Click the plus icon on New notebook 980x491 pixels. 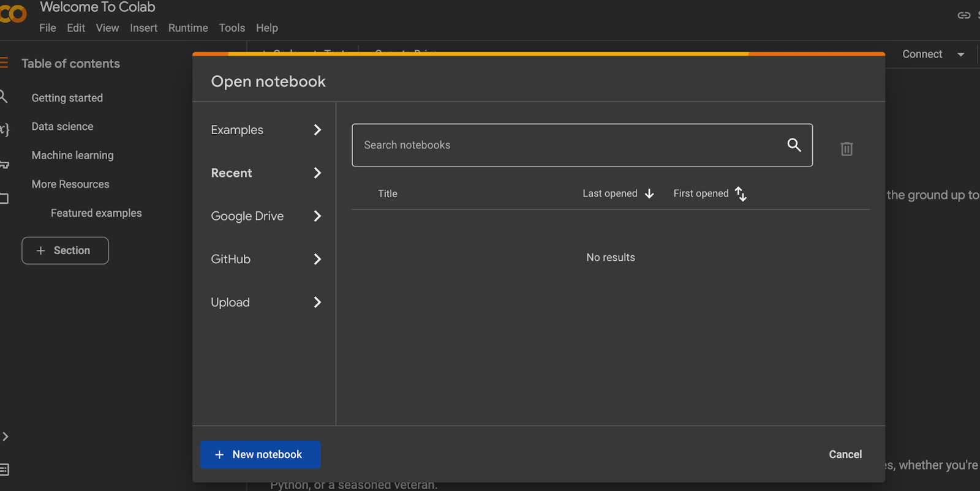(219, 454)
